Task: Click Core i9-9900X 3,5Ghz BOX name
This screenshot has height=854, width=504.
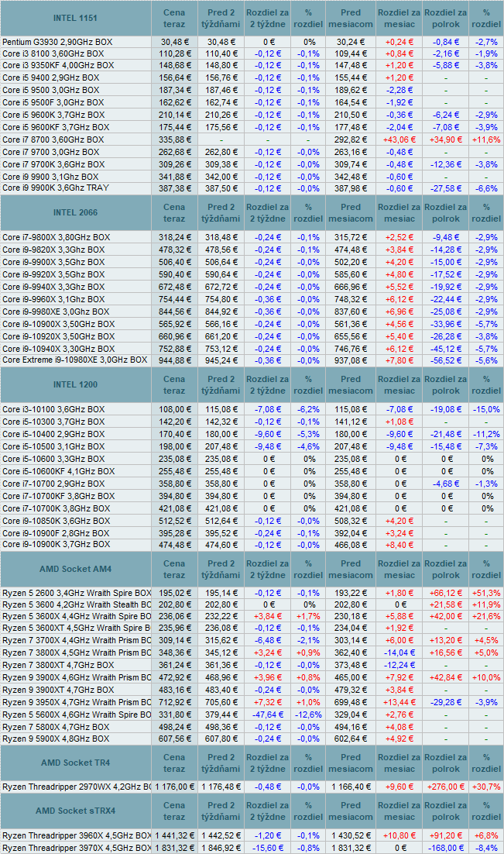Action: point(53,262)
